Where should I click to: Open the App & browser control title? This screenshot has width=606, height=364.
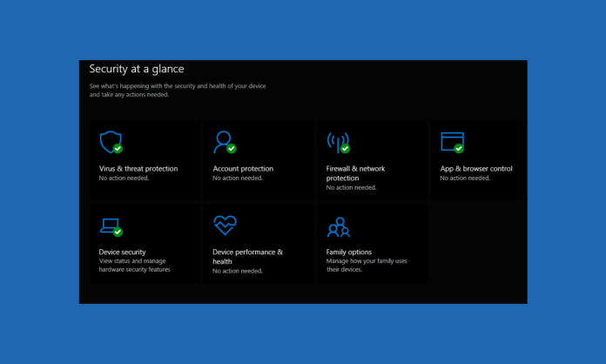tap(476, 169)
